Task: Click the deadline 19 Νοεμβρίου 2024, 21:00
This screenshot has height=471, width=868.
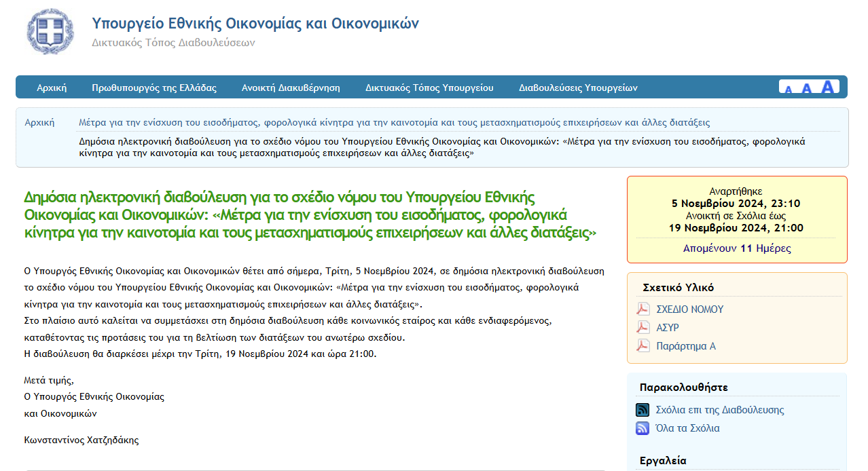Action: [736, 228]
